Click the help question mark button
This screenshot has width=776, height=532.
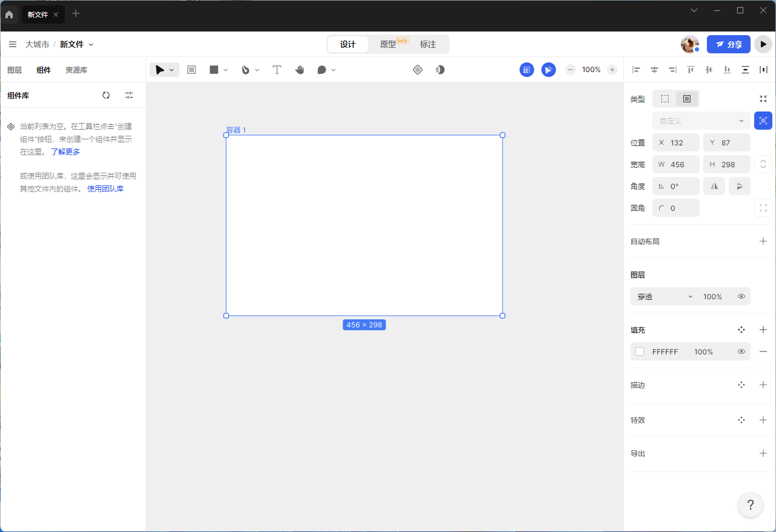tap(750, 505)
